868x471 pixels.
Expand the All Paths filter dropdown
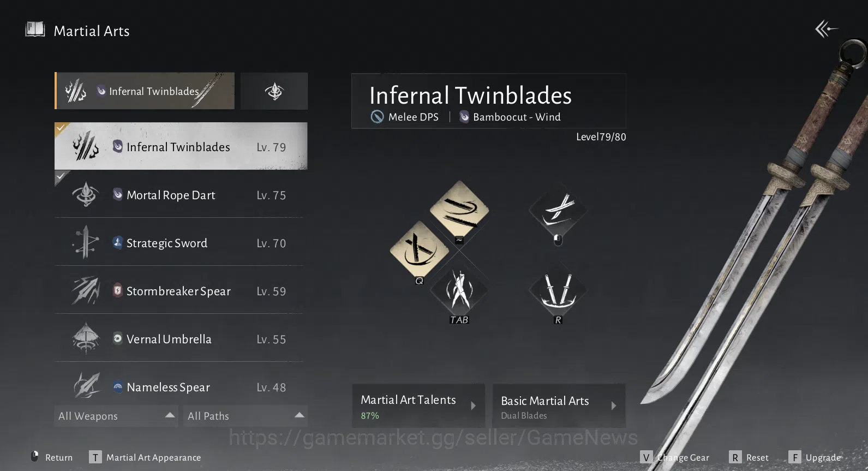pos(246,416)
